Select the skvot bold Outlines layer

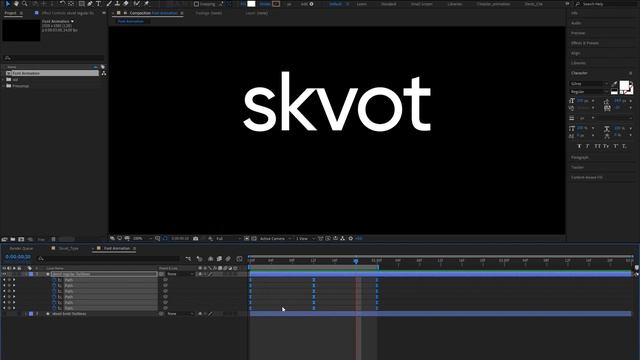click(69, 314)
